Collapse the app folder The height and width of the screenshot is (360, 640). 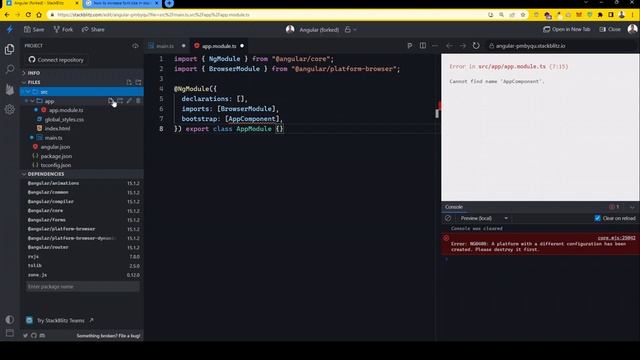(x=32, y=101)
